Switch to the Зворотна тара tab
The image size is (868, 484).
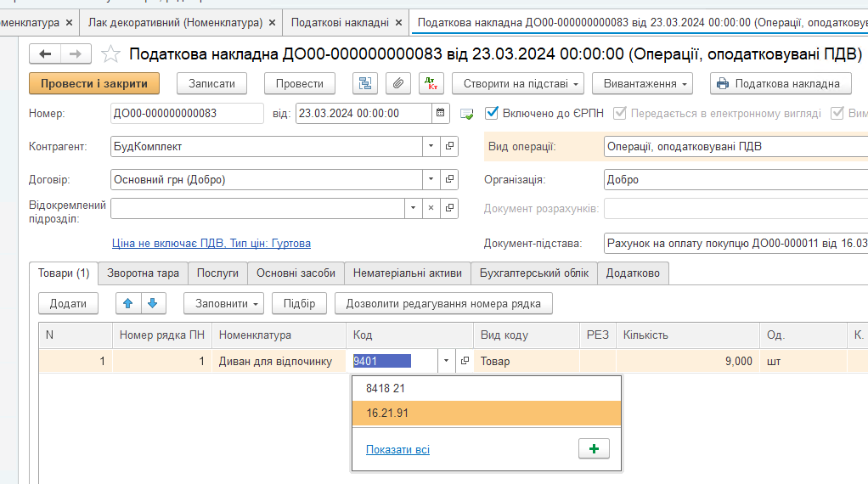tap(143, 273)
